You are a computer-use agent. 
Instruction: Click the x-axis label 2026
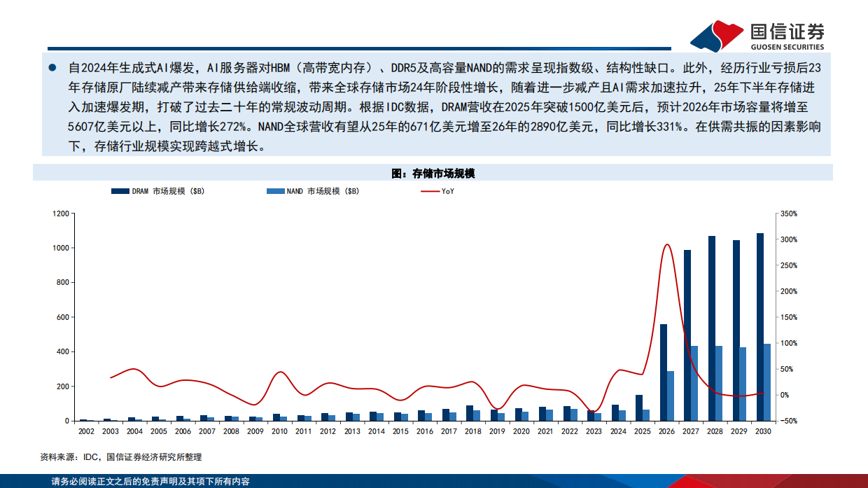pos(667,431)
